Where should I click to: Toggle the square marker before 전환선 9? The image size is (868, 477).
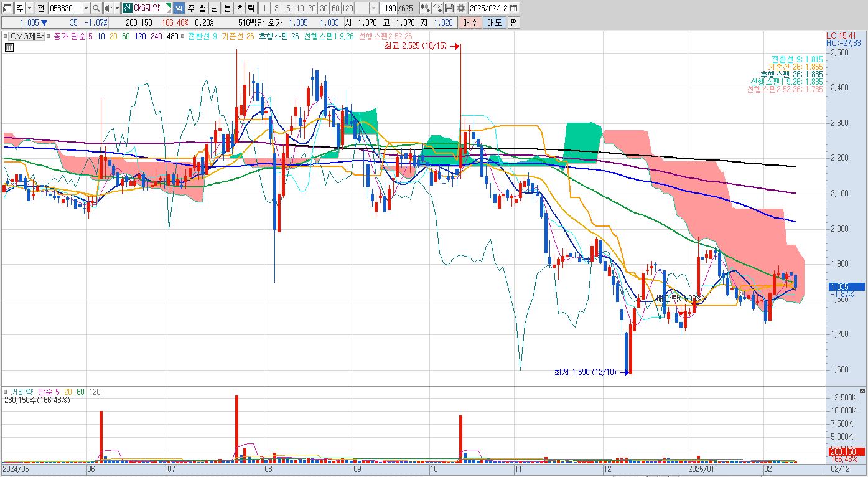tap(183, 36)
